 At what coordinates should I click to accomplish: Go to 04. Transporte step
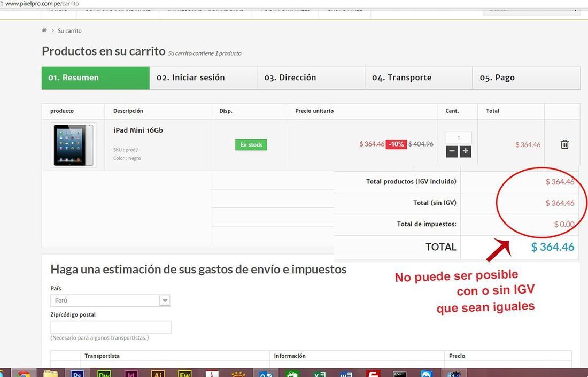click(419, 78)
